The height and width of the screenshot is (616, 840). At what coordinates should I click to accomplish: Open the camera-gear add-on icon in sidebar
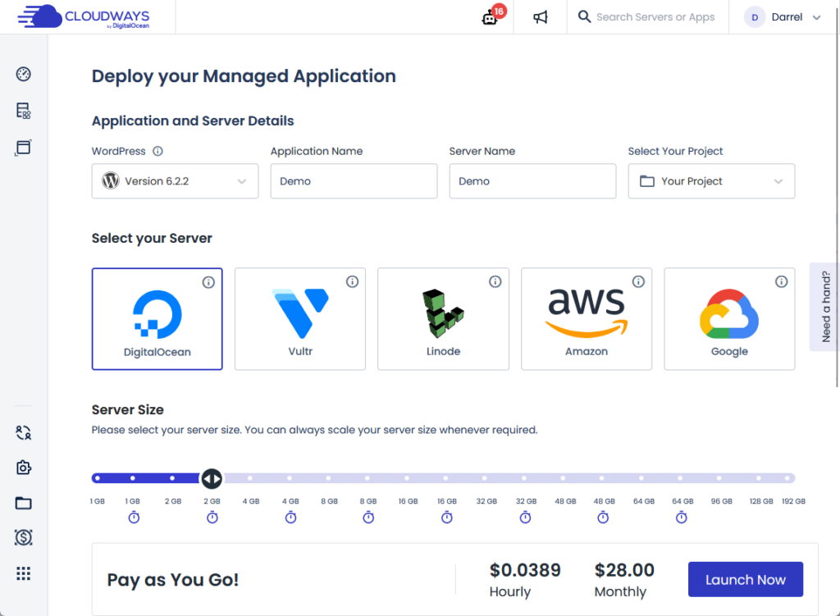click(24, 468)
